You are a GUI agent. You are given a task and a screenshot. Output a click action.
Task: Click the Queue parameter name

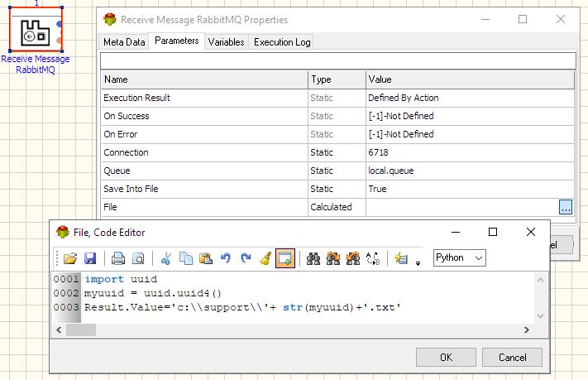117,171
